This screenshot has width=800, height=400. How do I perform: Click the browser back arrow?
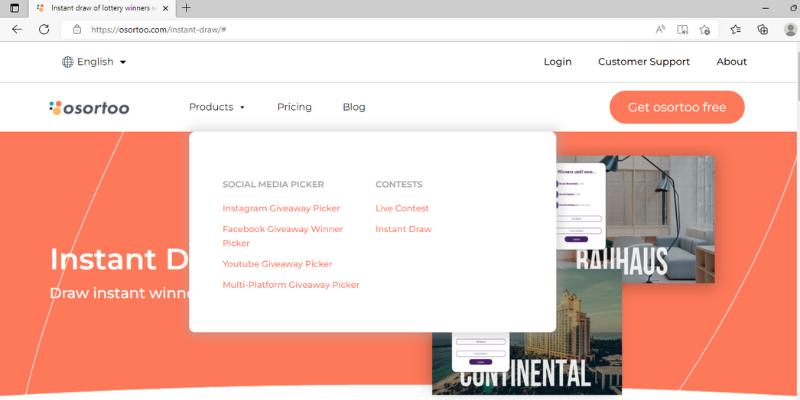click(x=16, y=29)
